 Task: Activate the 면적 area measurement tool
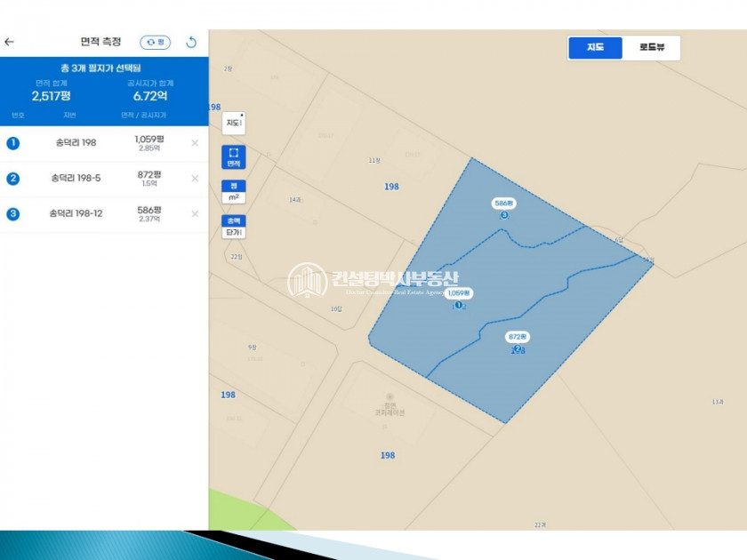point(233,157)
